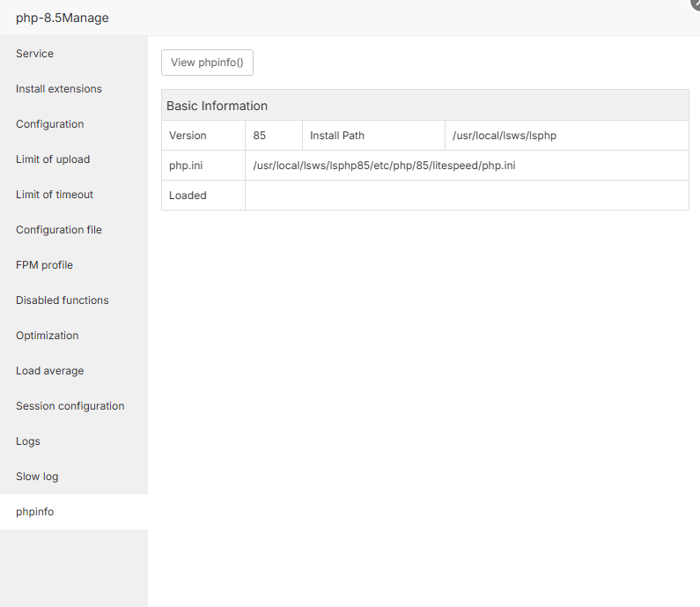Open the Slow log tab
The image size is (700, 607).
(37, 477)
